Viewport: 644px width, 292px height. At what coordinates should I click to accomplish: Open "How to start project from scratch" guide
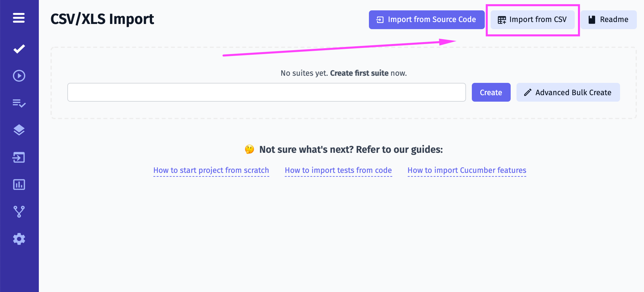(x=211, y=170)
